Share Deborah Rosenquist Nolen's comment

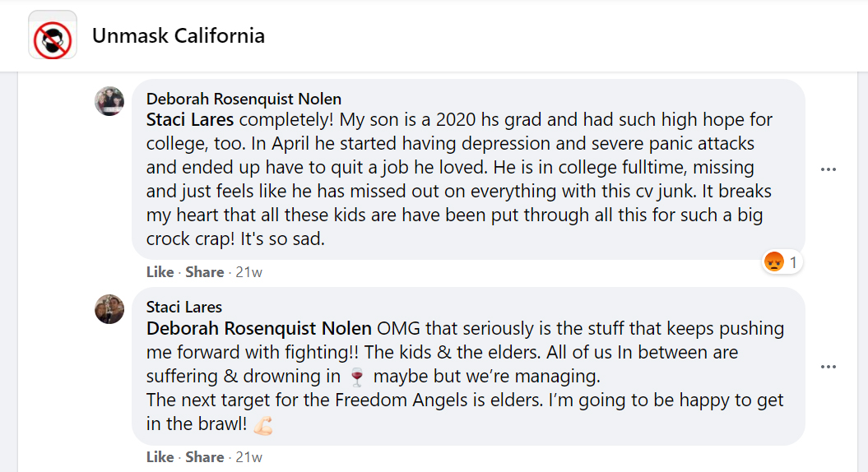(x=205, y=272)
